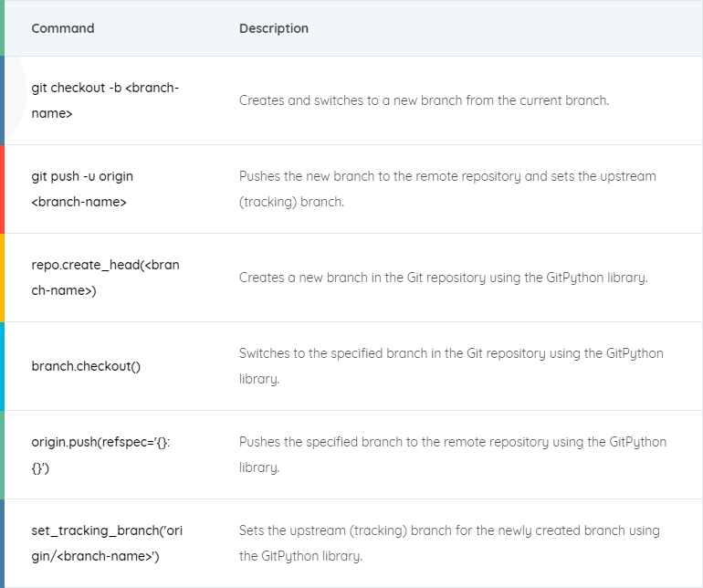Select the "Creates a new branch in the Git repository" description

click(x=444, y=277)
